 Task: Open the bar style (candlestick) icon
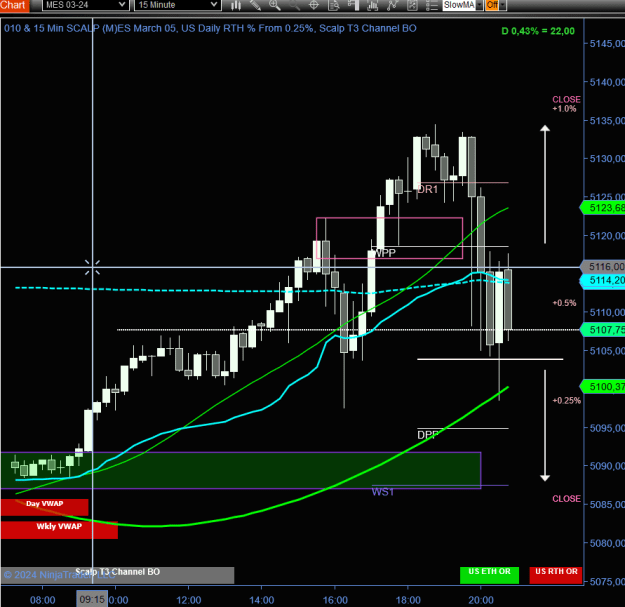coord(236,5)
